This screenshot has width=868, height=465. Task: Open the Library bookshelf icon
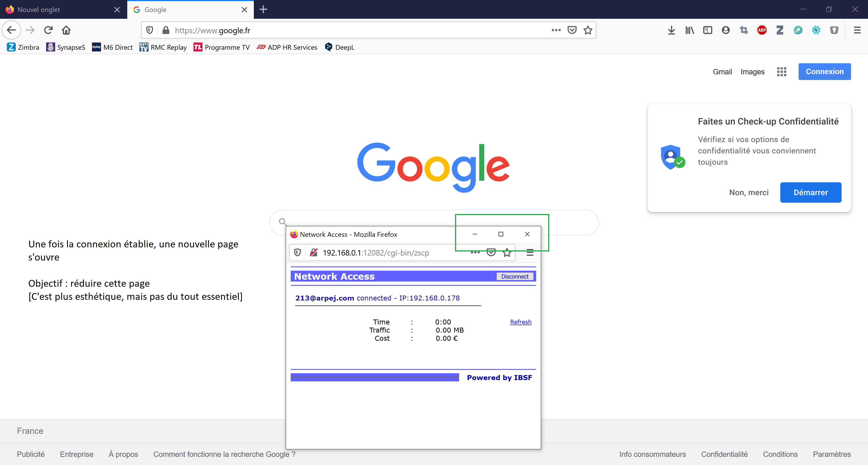689,30
